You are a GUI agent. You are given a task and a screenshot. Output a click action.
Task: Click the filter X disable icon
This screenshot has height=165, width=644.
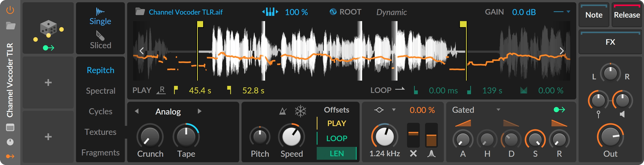(413, 153)
